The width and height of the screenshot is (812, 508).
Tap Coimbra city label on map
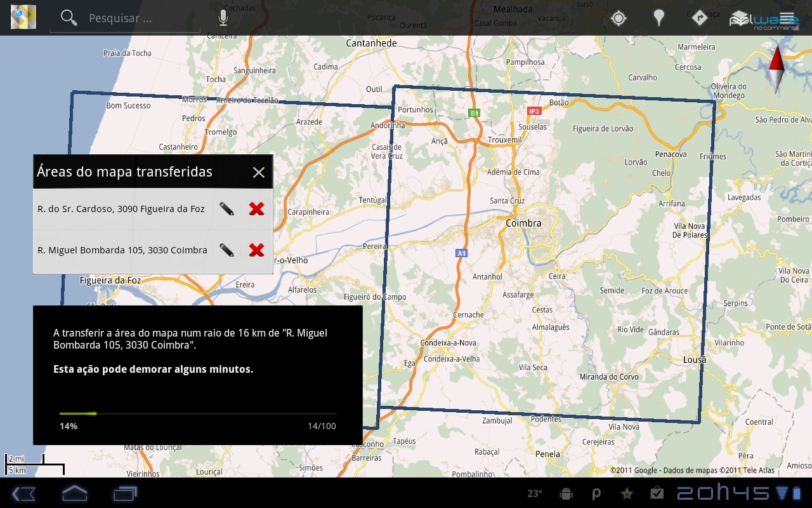tap(523, 224)
